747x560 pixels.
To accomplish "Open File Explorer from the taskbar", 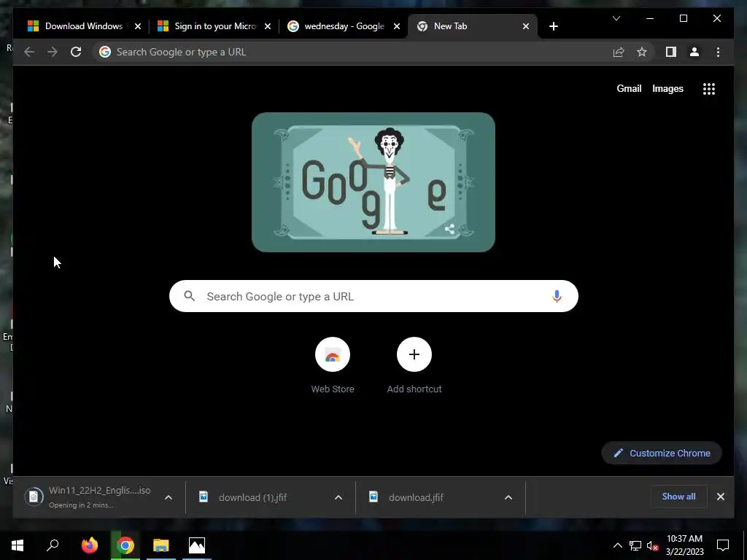I will 161,545.
